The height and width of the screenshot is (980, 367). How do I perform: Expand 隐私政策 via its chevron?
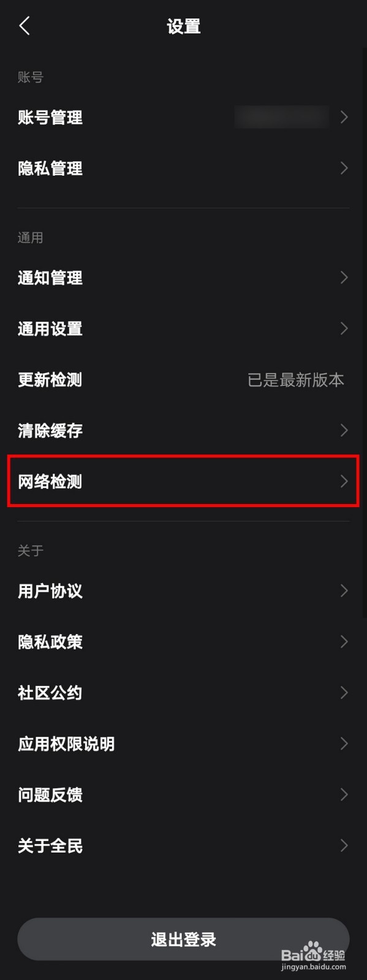[x=344, y=641]
